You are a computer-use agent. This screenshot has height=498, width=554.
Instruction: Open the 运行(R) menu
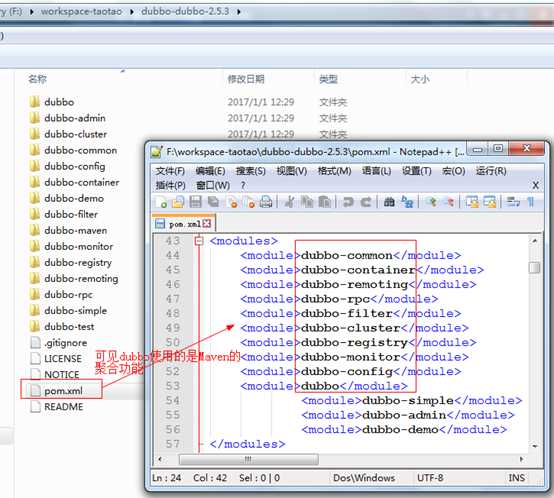pyautogui.click(x=491, y=171)
